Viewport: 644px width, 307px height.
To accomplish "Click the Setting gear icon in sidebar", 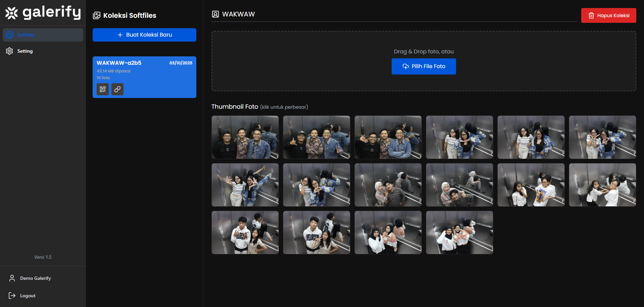I will point(9,51).
